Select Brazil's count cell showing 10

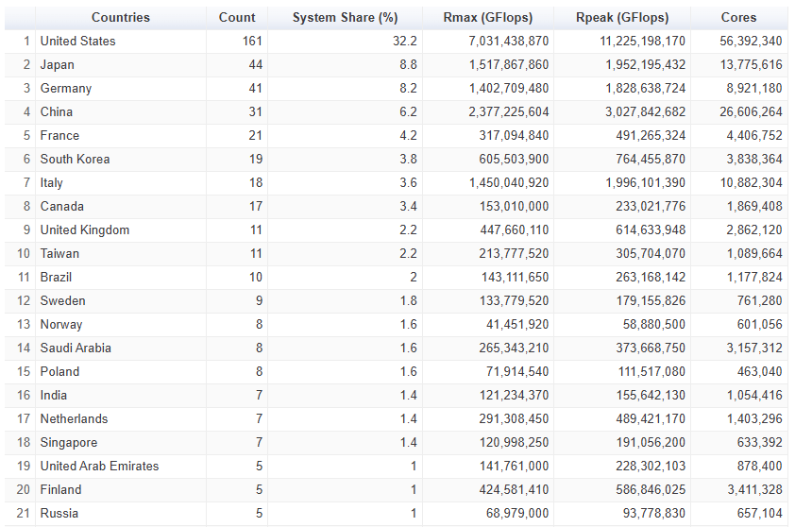click(237, 278)
